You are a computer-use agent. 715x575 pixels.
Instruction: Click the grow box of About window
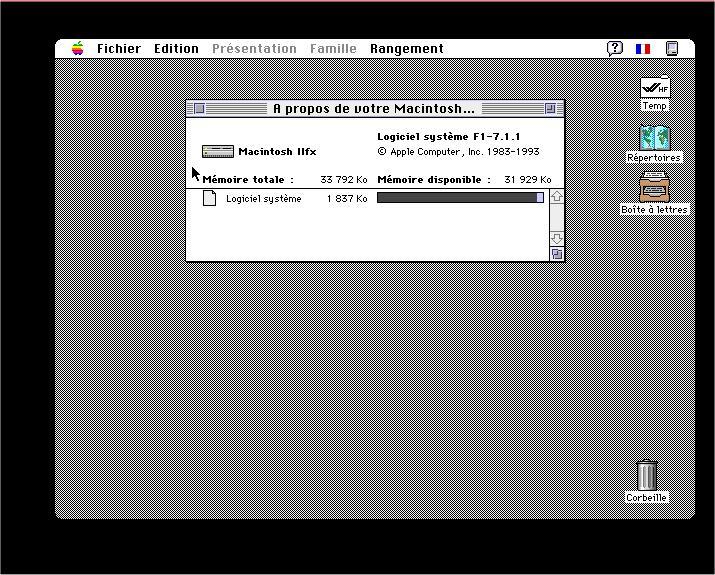pos(557,254)
